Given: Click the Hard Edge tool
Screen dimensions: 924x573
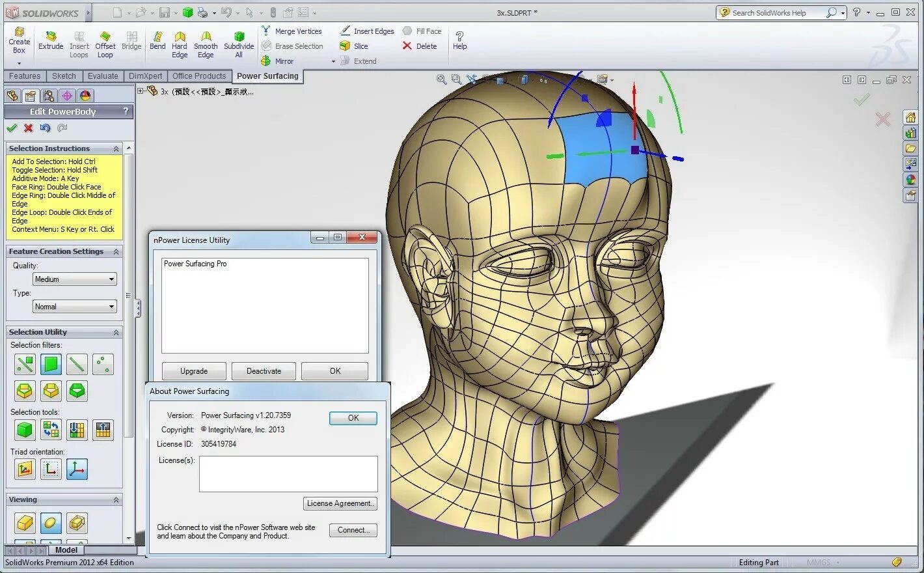Looking at the screenshot, I should (x=180, y=37).
